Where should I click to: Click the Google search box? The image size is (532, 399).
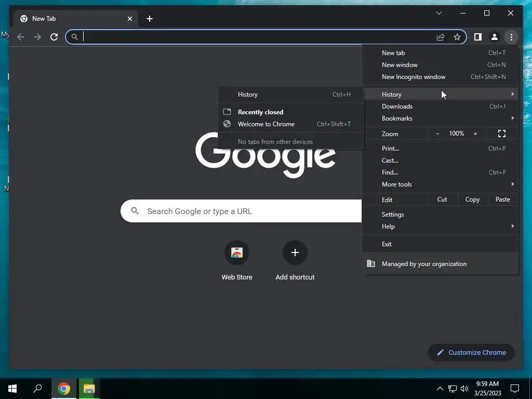(x=241, y=211)
